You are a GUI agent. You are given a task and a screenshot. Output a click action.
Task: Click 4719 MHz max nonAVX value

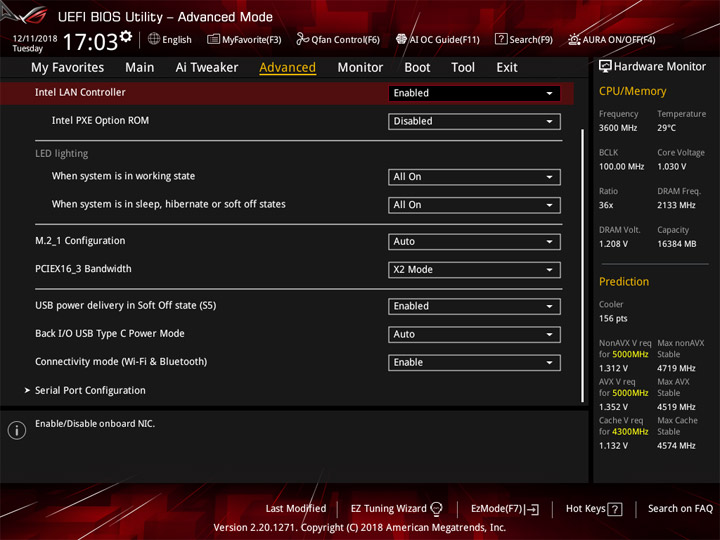(x=676, y=368)
